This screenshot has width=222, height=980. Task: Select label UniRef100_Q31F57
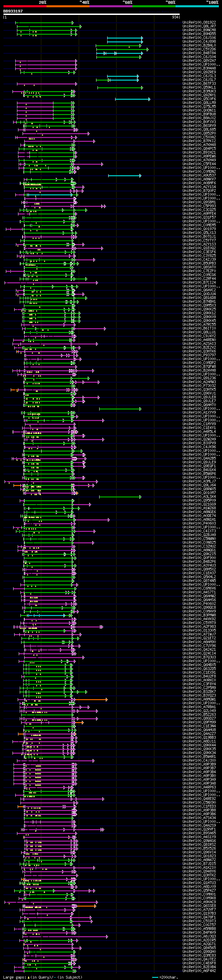click(199, 217)
